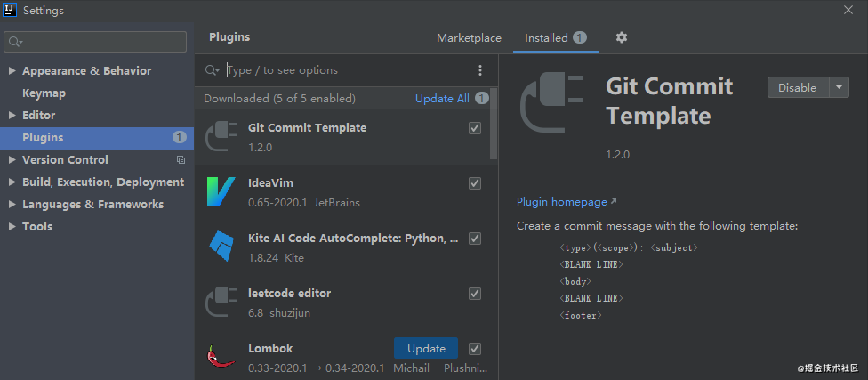868x380 pixels.
Task: Click the leetcode editor plug icon
Action: (221, 302)
